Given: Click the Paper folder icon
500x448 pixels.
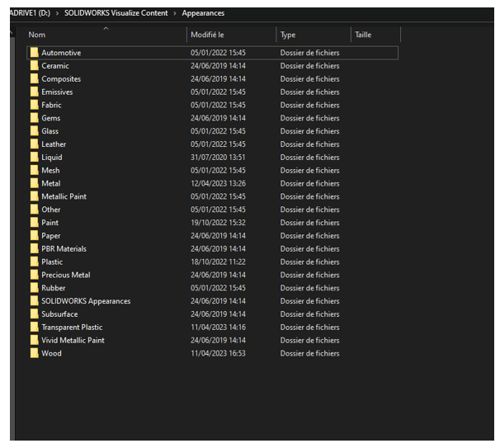Looking at the screenshot, I should tap(35, 236).
